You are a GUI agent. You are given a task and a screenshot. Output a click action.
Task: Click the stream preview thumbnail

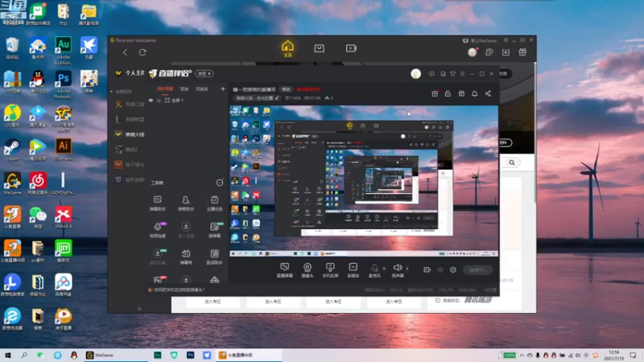pos(364,181)
